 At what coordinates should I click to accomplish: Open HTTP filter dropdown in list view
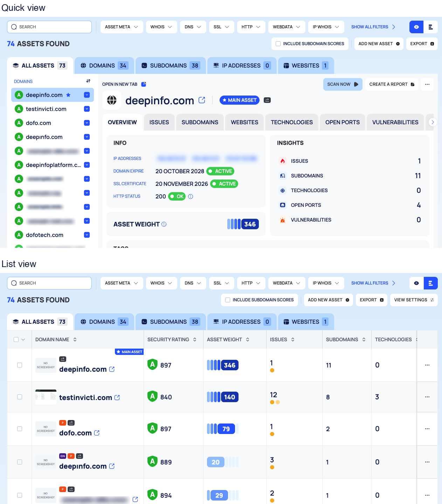(251, 283)
